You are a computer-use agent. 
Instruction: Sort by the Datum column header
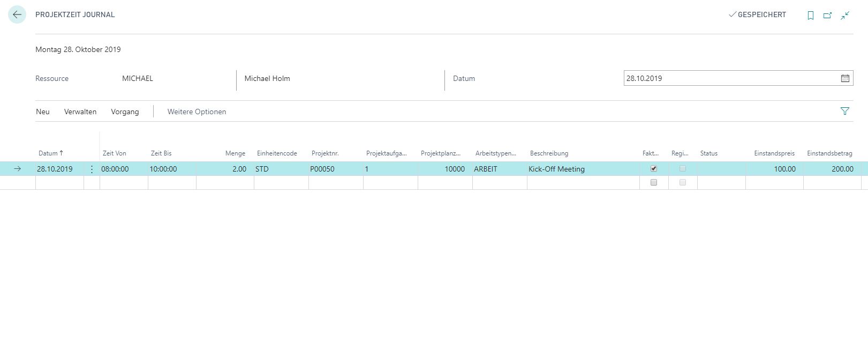pyautogui.click(x=51, y=153)
